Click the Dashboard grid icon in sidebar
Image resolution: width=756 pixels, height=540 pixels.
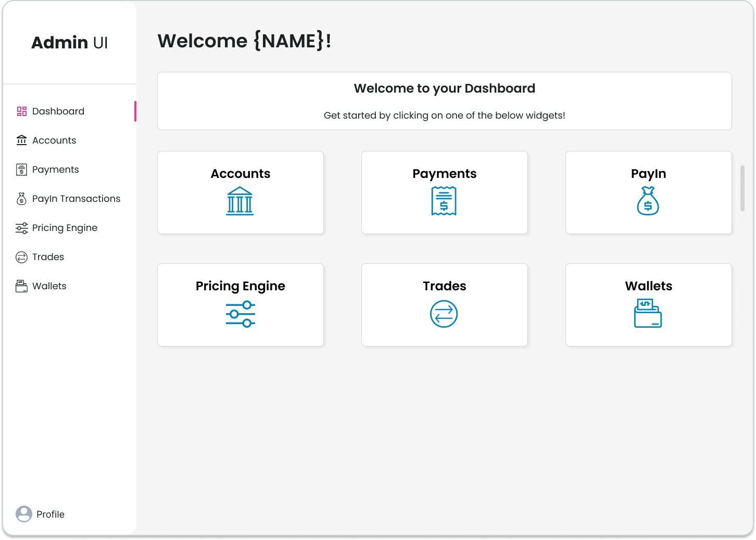click(22, 111)
